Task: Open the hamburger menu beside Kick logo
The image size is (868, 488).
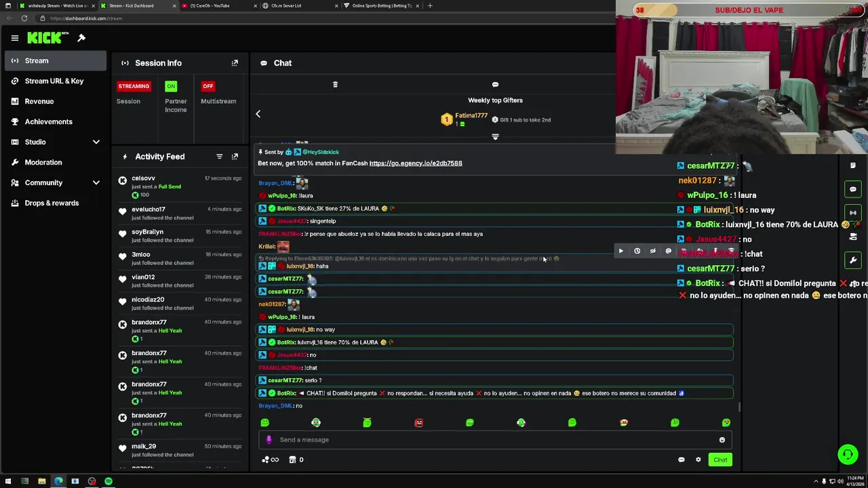Action: pyautogui.click(x=14, y=38)
